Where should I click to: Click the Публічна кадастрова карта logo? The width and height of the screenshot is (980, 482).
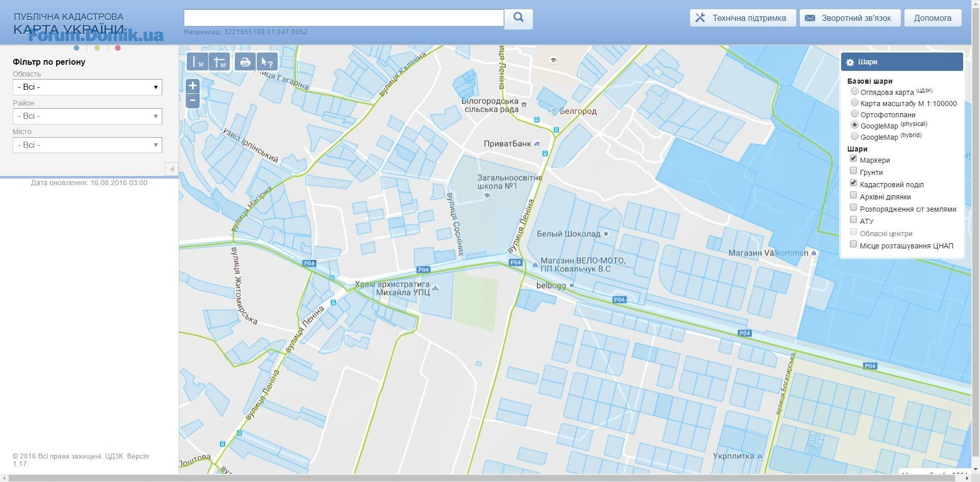(x=69, y=23)
